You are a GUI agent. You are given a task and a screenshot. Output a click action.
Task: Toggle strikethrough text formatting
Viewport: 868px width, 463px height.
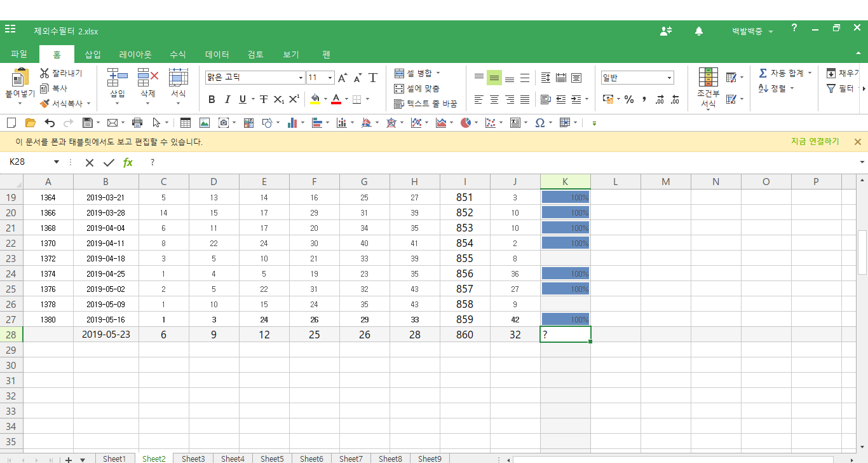coord(263,100)
